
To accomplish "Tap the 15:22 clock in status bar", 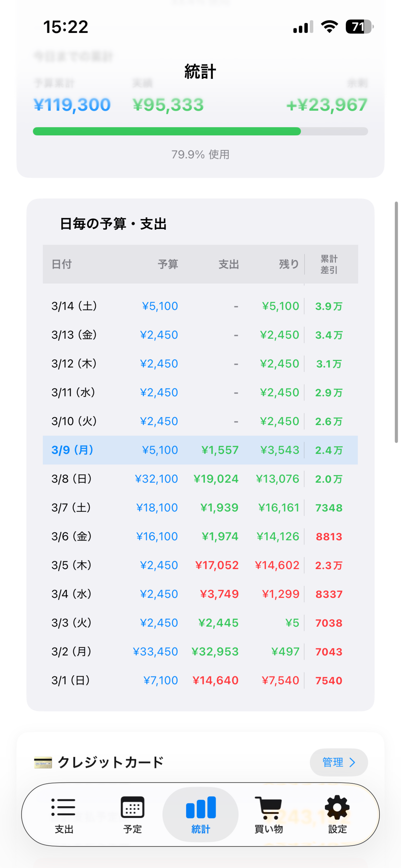I will point(66,27).
